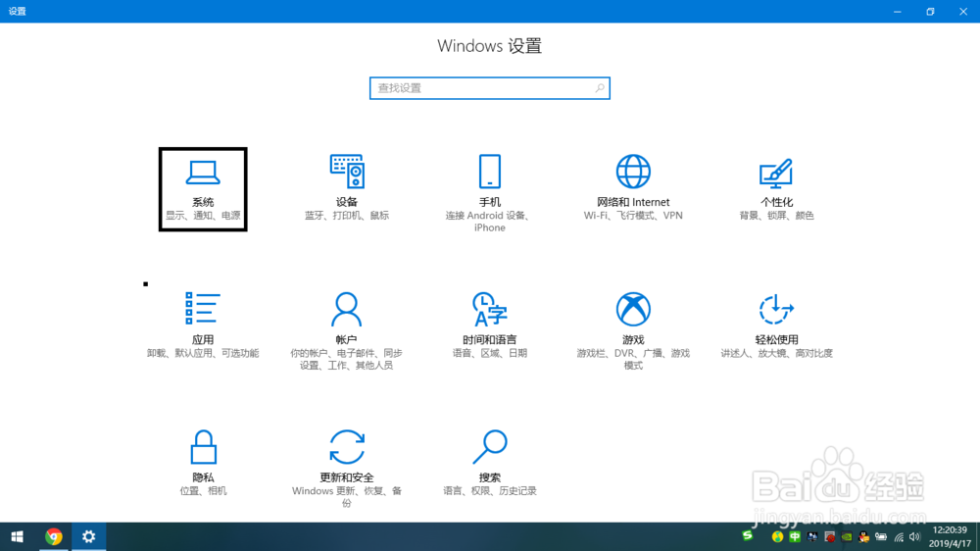Launch Chrome from the taskbar
The height and width of the screenshot is (551, 980).
(54, 536)
